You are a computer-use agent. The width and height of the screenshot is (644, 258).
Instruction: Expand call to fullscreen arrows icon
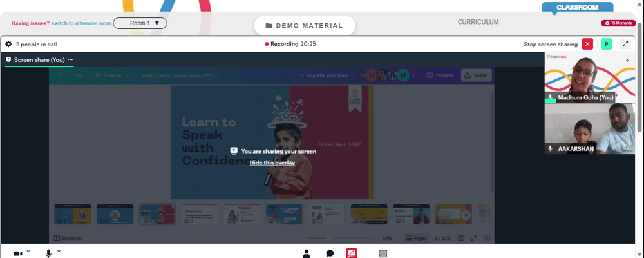point(625,44)
